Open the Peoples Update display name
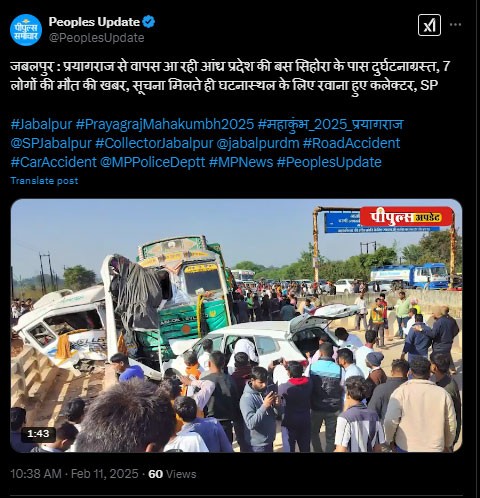This screenshot has width=480, height=498. pos(94,22)
